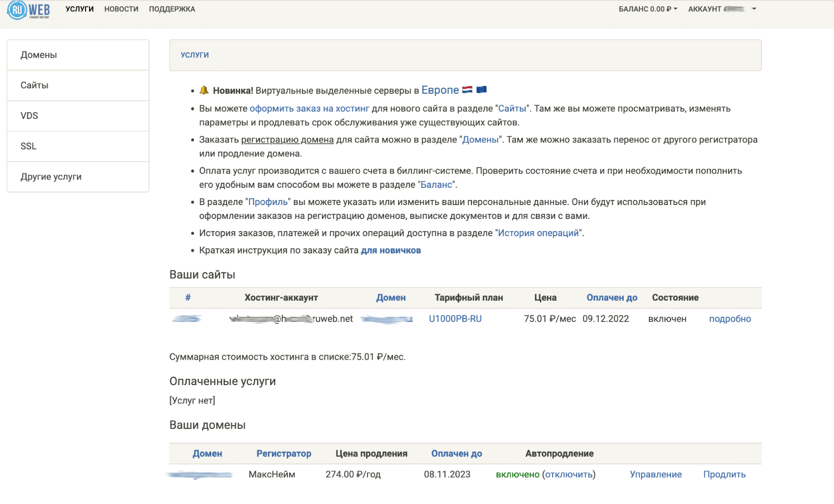Click the для новичков instruction link

[391, 250]
